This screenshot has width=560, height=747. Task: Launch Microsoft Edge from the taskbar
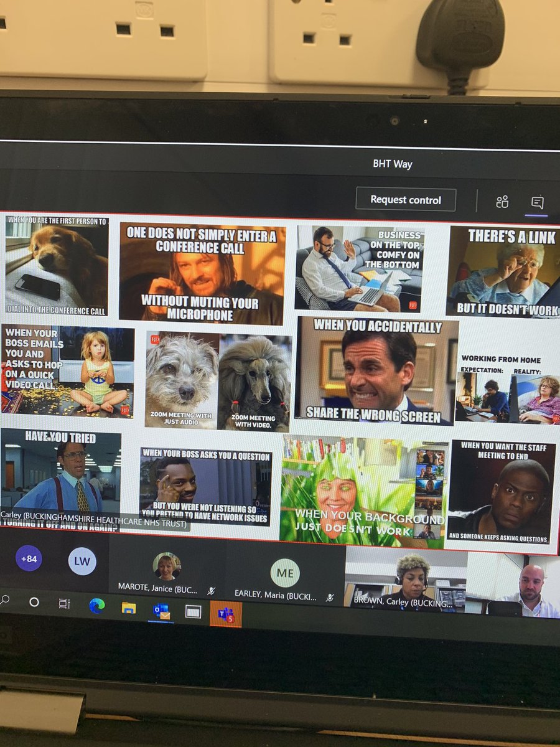96,606
